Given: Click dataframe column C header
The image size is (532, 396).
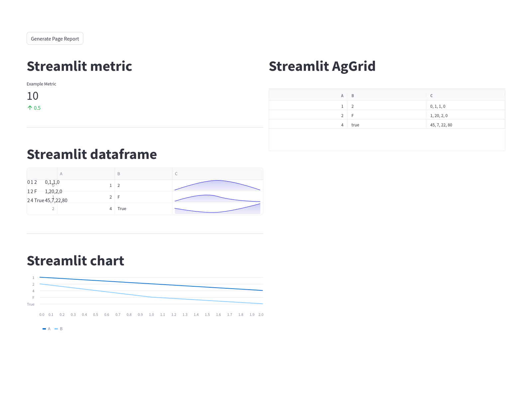Looking at the screenshot, I should click(x=217, y=174).
